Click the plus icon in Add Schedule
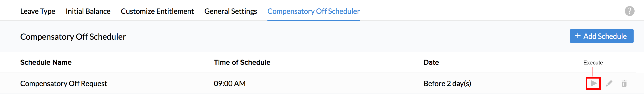 pyautogui.click(x=577, y=36)
